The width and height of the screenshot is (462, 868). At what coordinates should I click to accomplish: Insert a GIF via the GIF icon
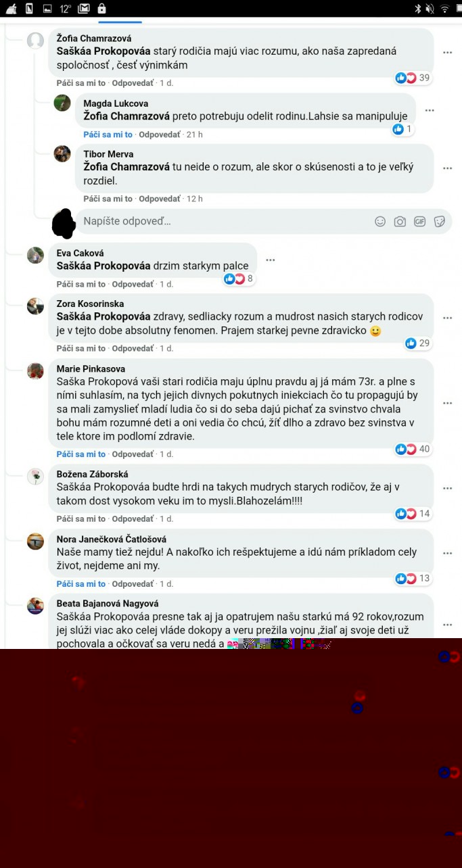pyautogui.click(x=419, y=221)
